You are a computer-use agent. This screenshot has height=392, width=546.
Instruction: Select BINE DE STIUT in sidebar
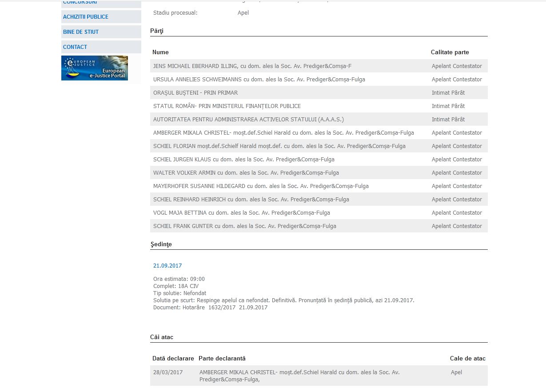(x=81, y=32)
